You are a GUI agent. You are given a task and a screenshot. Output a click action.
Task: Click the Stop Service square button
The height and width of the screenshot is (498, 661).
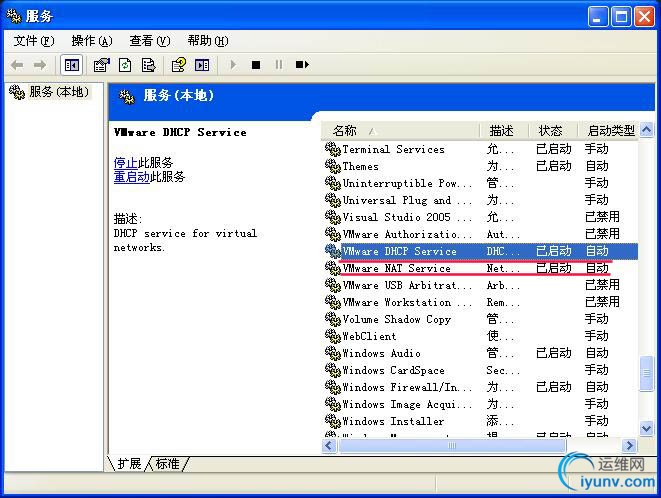256,65
